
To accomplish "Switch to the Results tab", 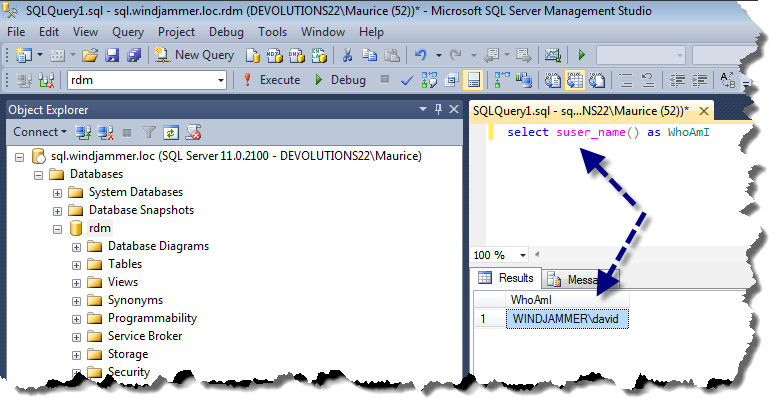I will coord(507,278).
